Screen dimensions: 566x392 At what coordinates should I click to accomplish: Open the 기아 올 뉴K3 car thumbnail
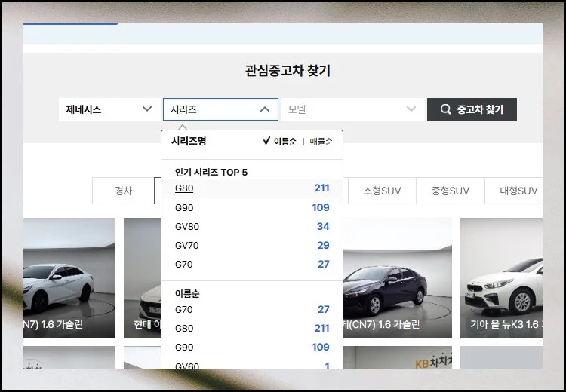[x=501, y=279]
